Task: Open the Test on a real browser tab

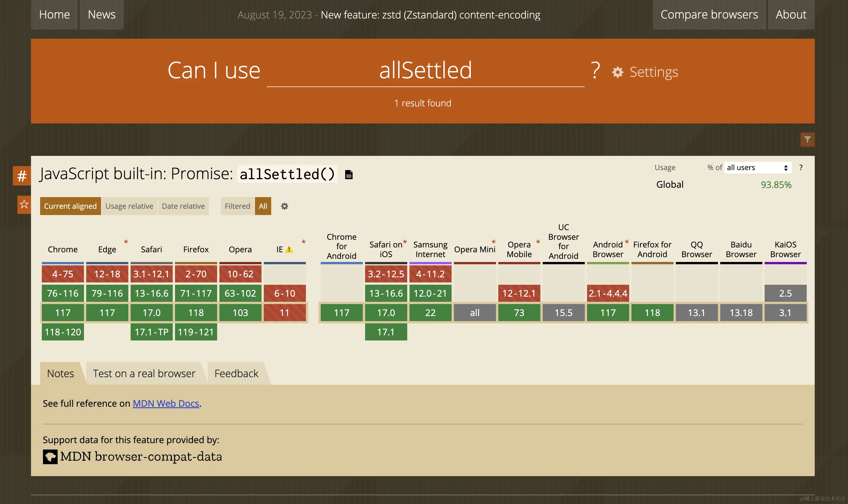Action: (x=144, y=373)
